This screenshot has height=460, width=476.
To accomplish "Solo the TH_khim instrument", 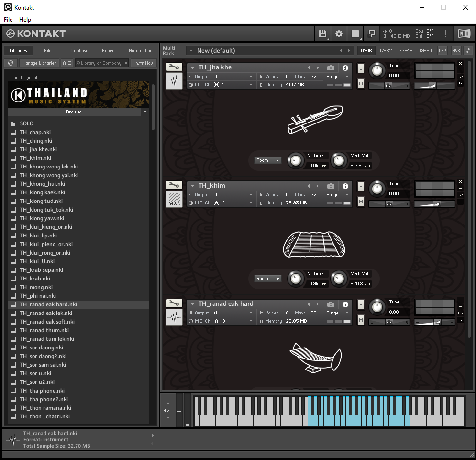I will click(361, 186).
